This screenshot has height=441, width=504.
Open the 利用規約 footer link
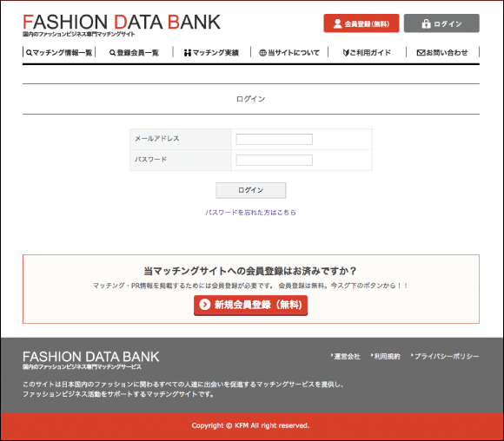tap(386, 356)
